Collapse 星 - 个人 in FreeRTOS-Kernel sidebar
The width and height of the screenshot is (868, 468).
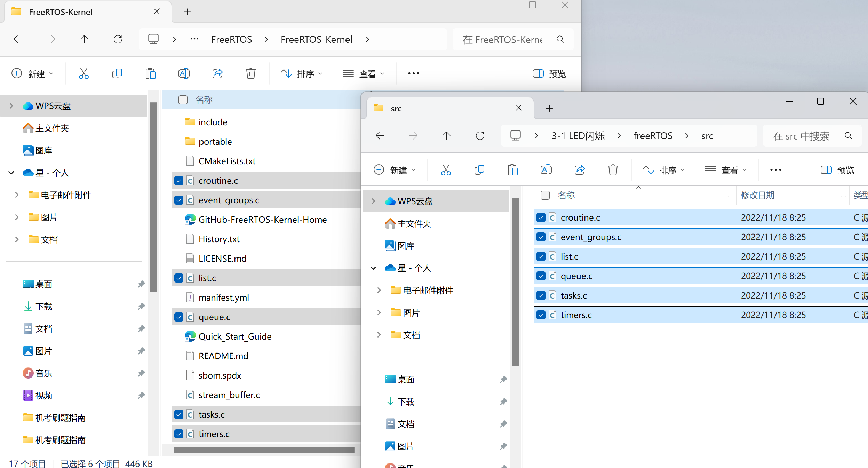11,173
